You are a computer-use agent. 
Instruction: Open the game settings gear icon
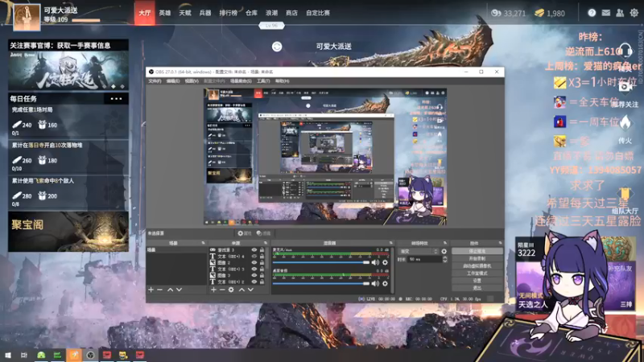click(x=634, y=13)
